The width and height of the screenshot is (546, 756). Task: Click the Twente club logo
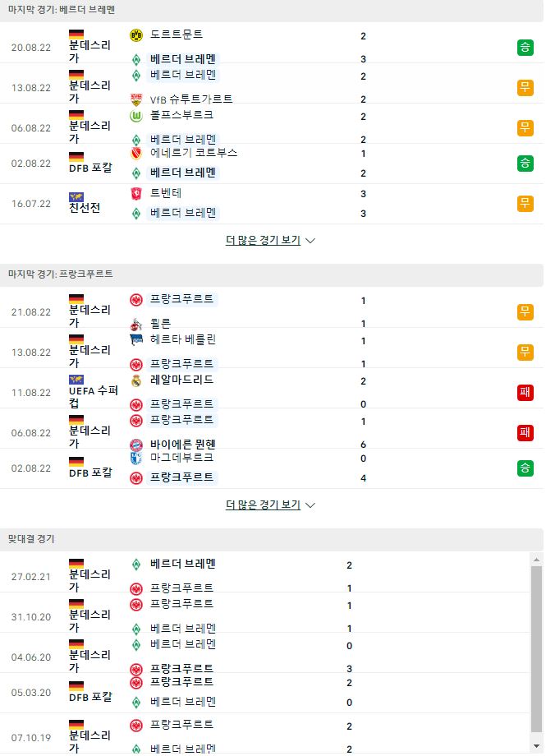[136, 194]
